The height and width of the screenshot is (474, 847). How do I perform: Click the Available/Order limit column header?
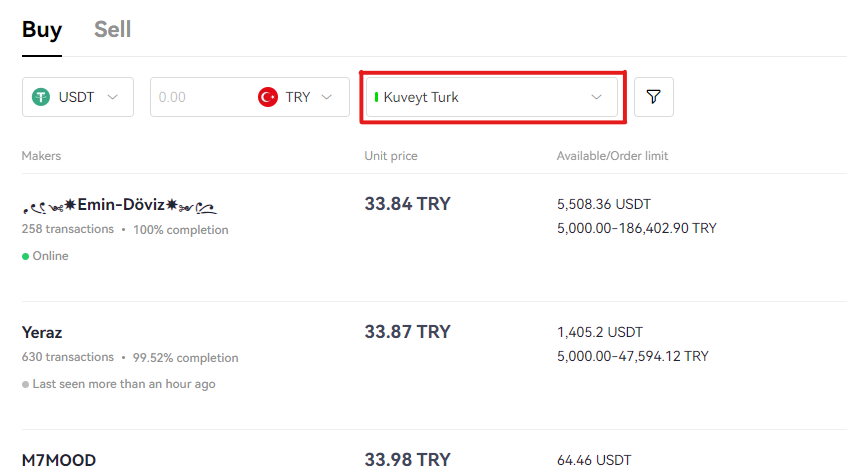pos(613,156)
